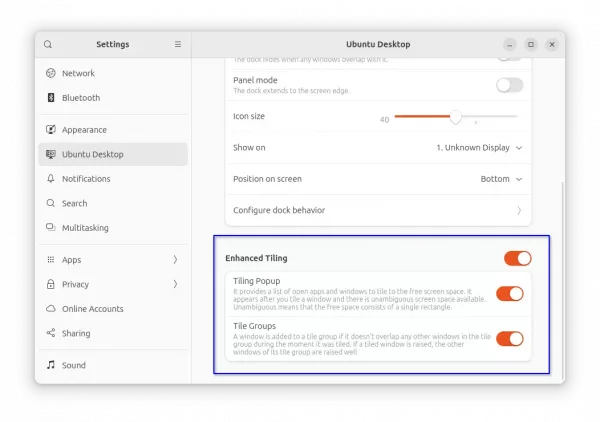The image size is (600, 422).
Task: Click the Multitasking icon in sidebar
Action: pyautogui.click(x=51, y=227)
